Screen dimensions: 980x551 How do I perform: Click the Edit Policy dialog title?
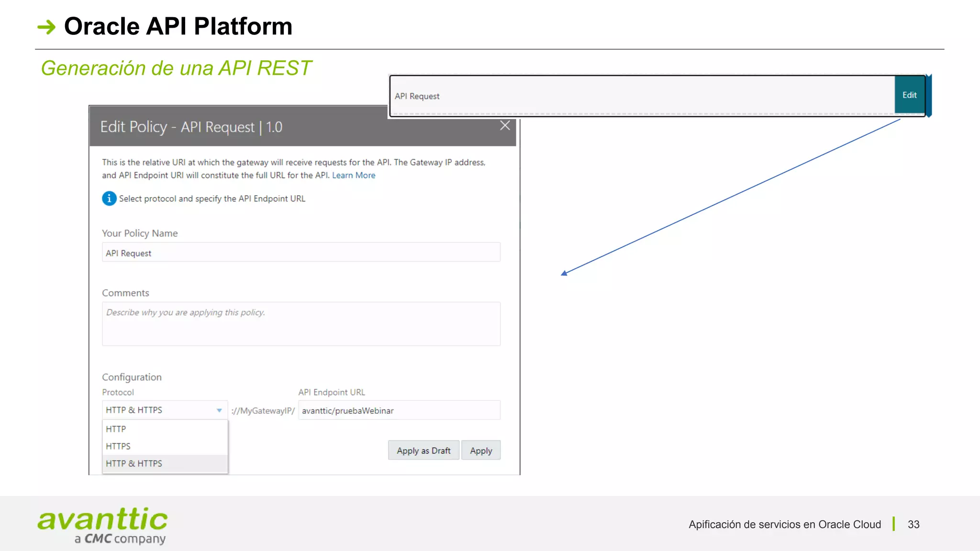point(191,127)
